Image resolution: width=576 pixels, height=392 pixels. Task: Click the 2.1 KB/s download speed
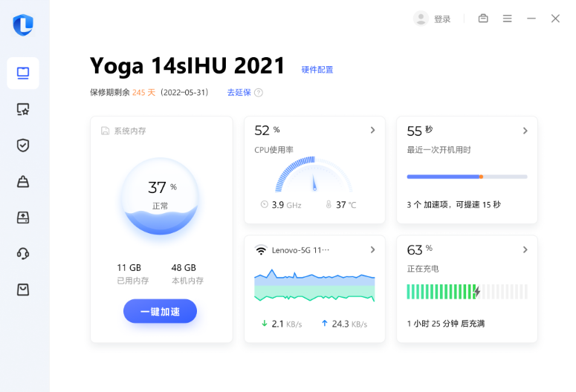(287, 324)
